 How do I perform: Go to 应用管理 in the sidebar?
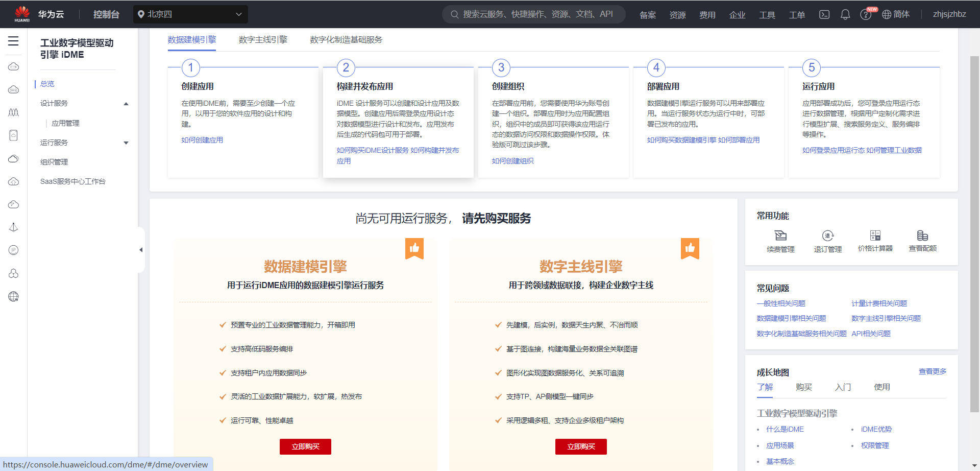pos(65,123)
